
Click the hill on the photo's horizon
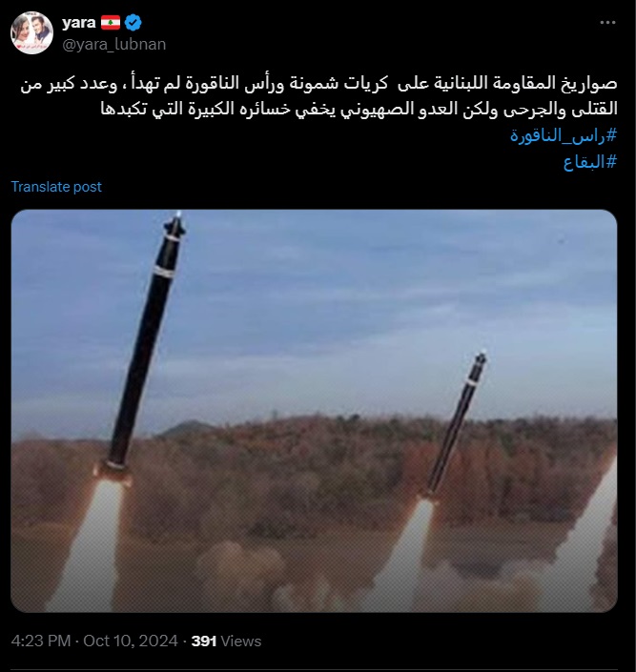(189, 429)
